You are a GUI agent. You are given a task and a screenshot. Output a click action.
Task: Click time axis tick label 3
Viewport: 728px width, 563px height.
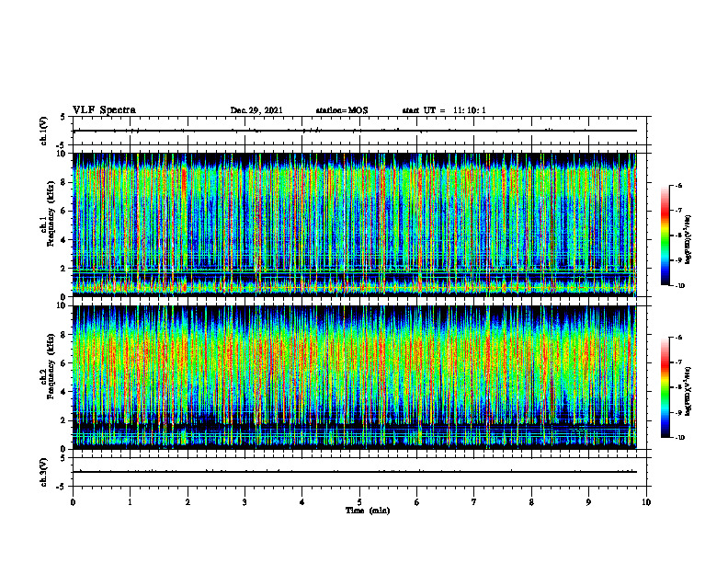pyautogui.click(x=245, y=502)
